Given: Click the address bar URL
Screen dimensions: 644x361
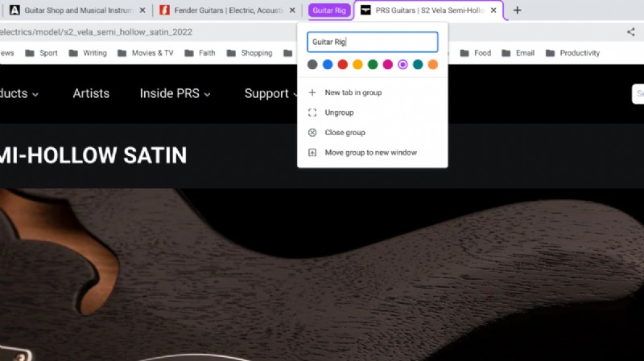Looking at the screenshot, I should 96,32.
